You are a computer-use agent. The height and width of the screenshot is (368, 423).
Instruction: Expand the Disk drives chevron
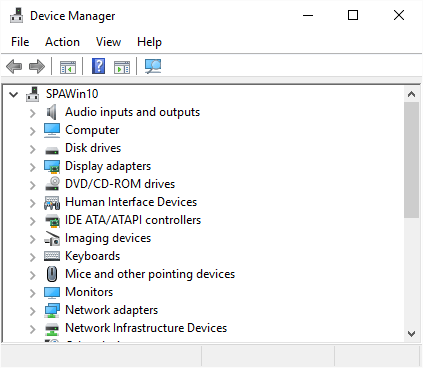click(32, 149)
